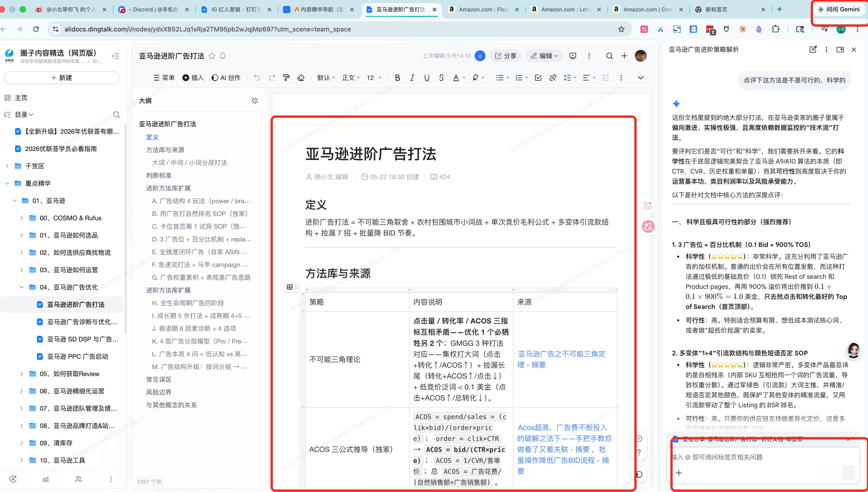Clear formatting with eraser icon
The width and height of the screenshot is (868, 492).
[x=301, y=78]
